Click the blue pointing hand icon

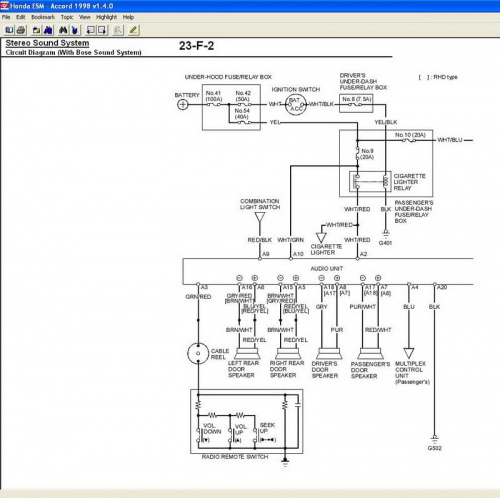click(x=75, y=30)
